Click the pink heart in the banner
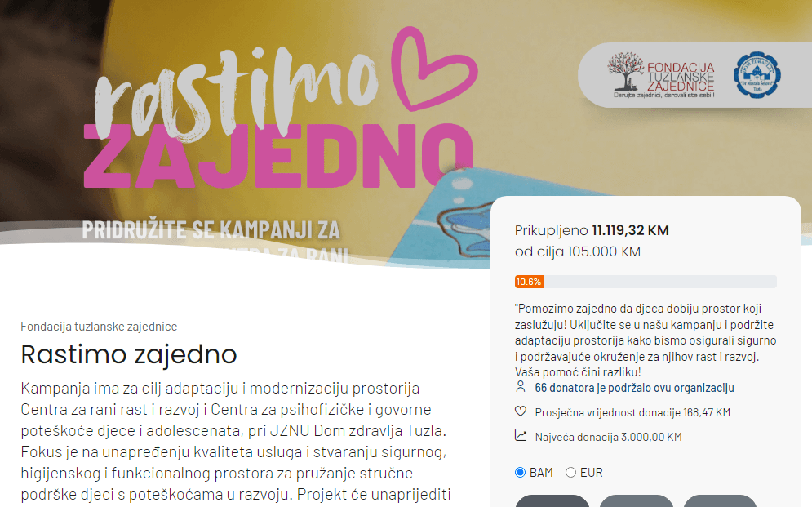 tap(434, 69)
